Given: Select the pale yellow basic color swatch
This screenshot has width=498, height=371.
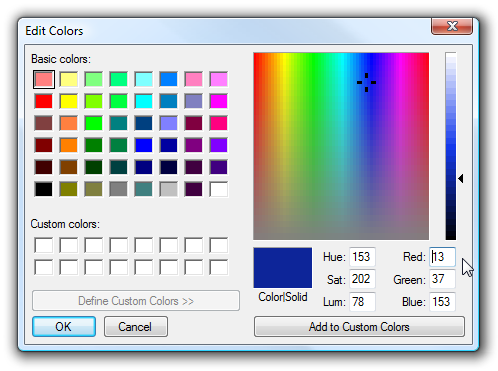Looking at the screenshot, I should 69,79.
